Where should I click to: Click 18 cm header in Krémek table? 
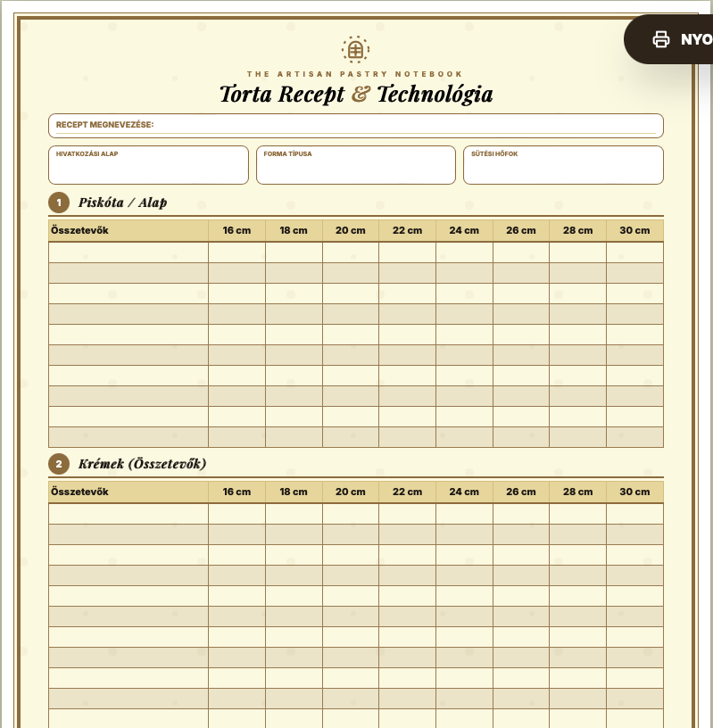click(294, 492)
